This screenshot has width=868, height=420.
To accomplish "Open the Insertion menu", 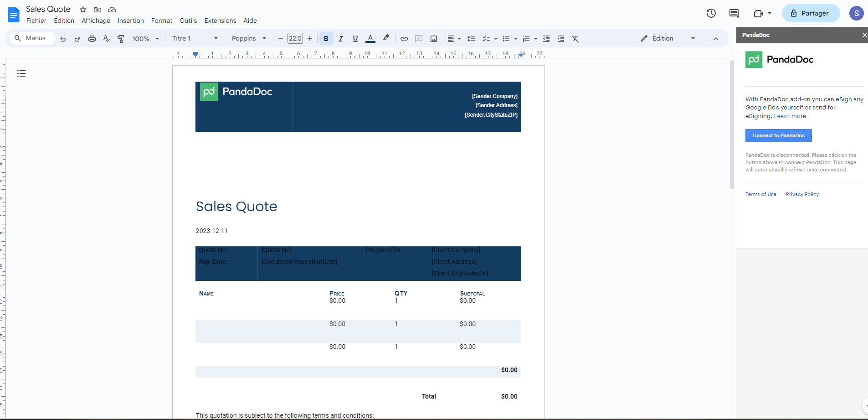I will tap(131, 21).
